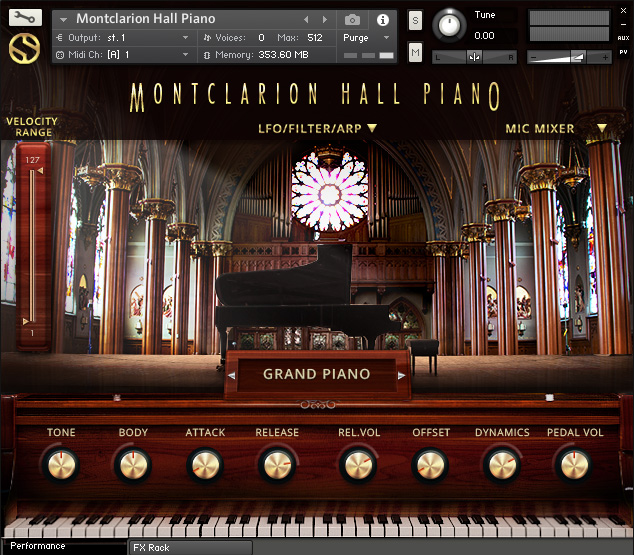Select previous piano type left arrow
Screen dimensions: 634x555
click(232, 376)
